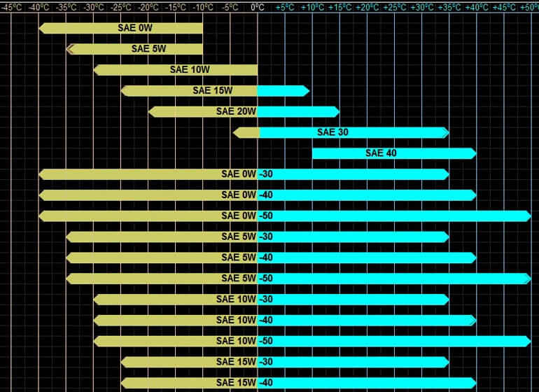Select the -30°C axis label
The width and height of the screenshot is (539, 392).
(94, 7)
